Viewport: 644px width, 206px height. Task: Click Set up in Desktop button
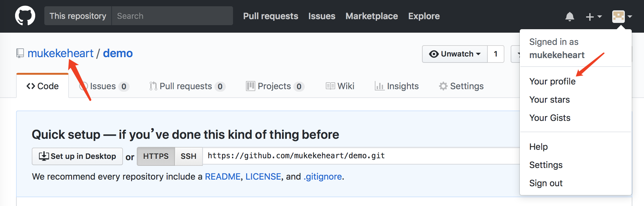pyautogui.click(x=77, y=156)
